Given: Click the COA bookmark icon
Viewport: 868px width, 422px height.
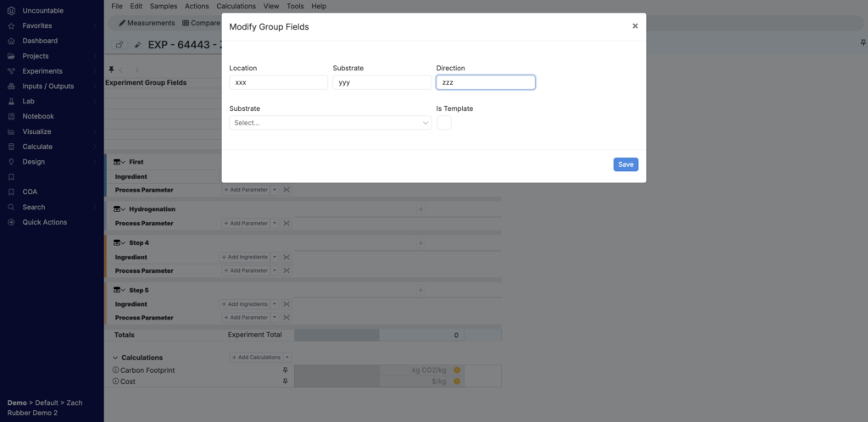Looking at the screenshot, I should tap(11, 192).
